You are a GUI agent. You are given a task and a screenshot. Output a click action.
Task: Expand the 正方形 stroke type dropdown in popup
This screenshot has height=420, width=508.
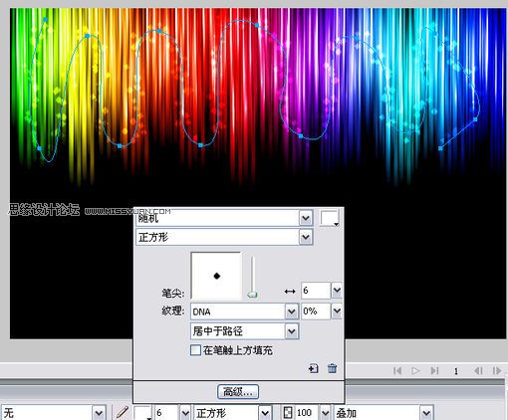(306, 237)
